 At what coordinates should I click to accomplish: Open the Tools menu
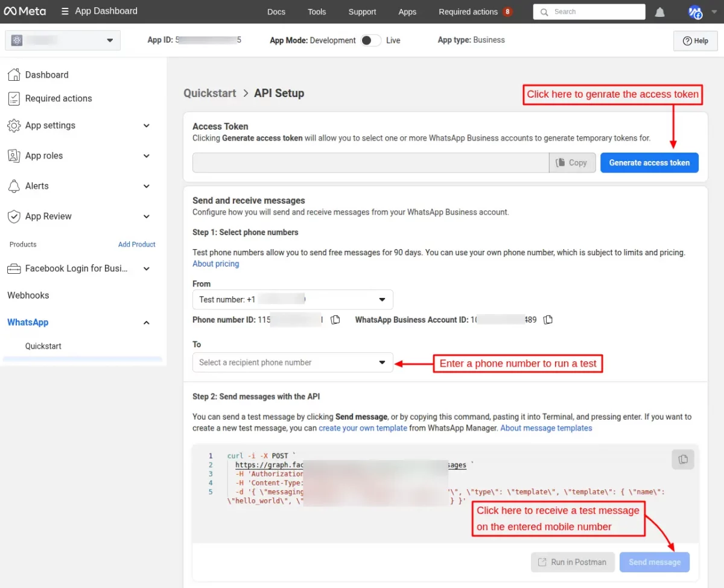316,11
